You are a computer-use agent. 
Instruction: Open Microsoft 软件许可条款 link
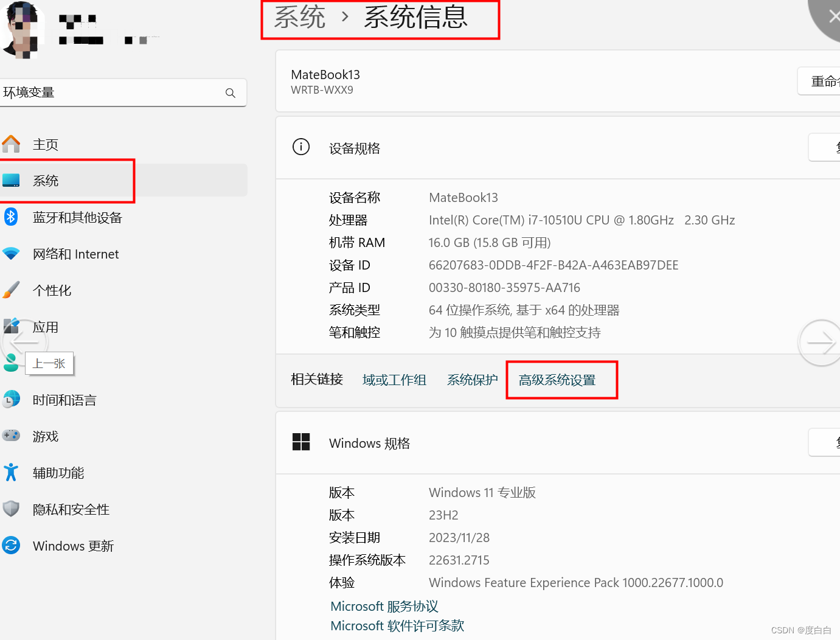pyautogui.click(x=397, y=626)
